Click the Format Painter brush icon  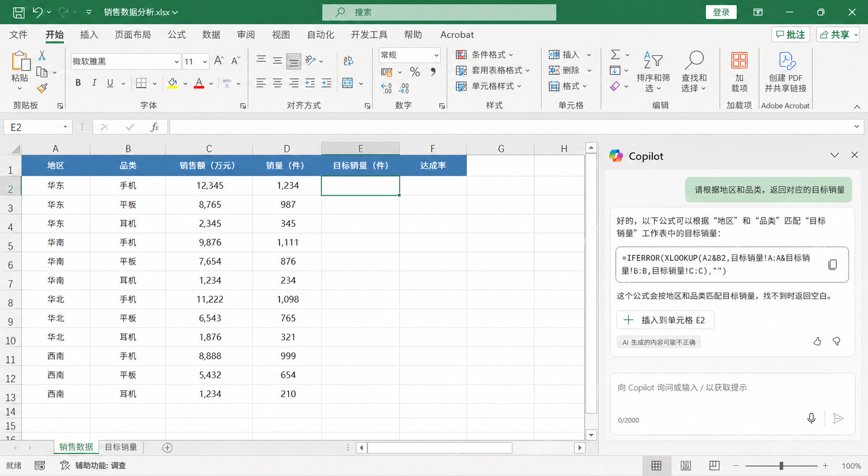point(42,89)
